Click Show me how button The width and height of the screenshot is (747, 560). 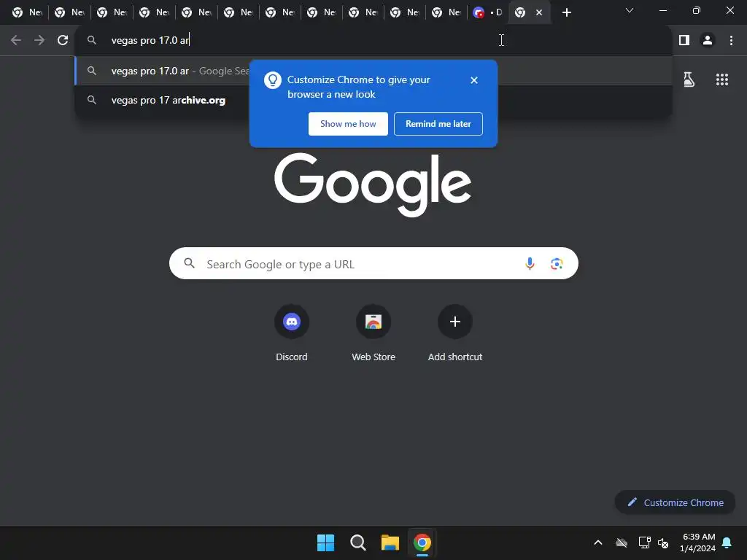(348, 124)
